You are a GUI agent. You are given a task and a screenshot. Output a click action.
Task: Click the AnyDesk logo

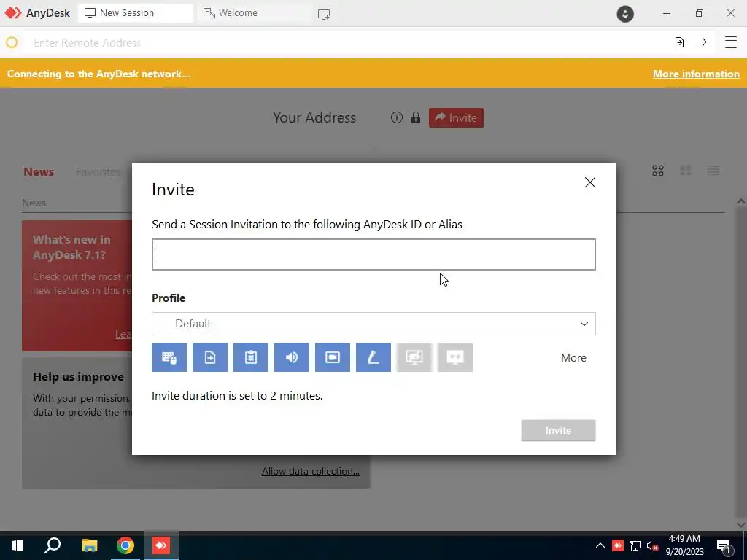37,13
